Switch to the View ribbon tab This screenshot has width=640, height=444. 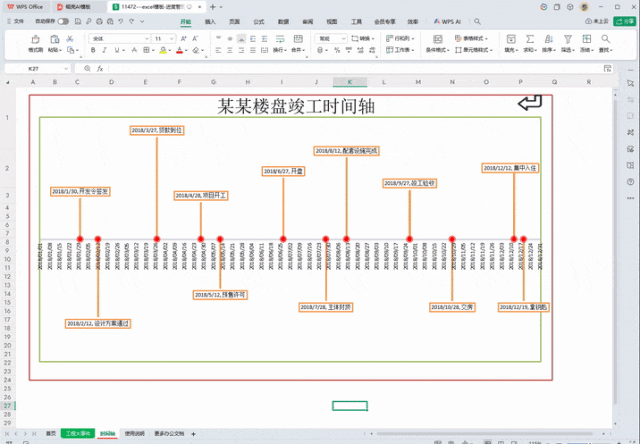click(332, 22)
